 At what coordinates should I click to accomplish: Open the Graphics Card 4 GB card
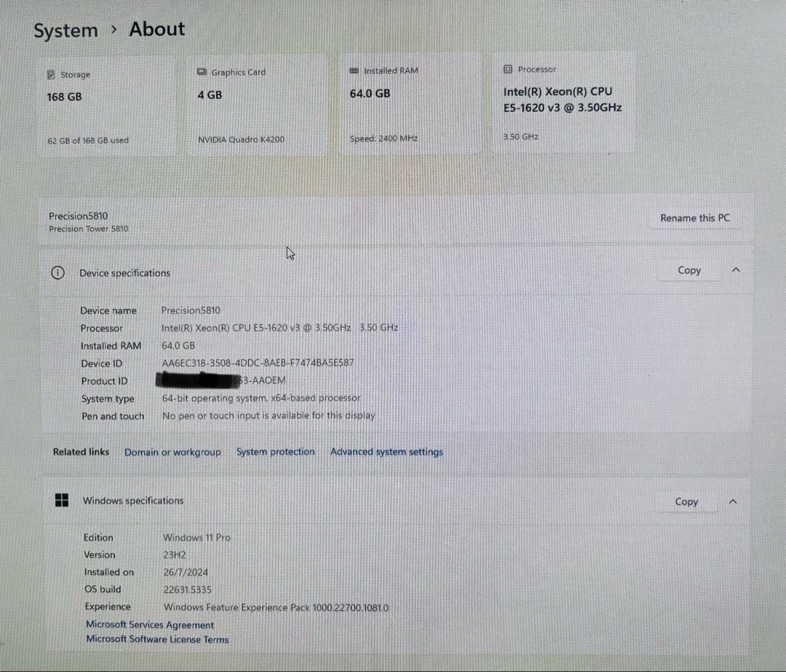click(258, 105)
